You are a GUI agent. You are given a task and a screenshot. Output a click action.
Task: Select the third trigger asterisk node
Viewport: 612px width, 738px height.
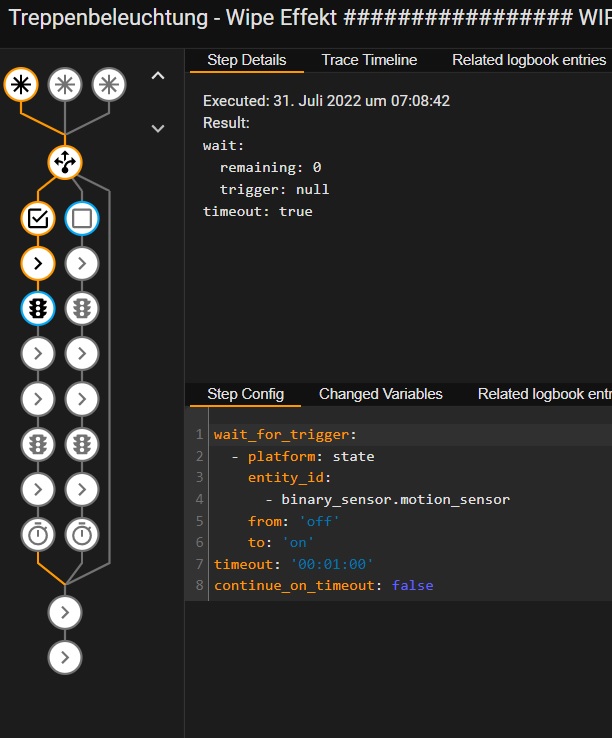coord(109,85)
